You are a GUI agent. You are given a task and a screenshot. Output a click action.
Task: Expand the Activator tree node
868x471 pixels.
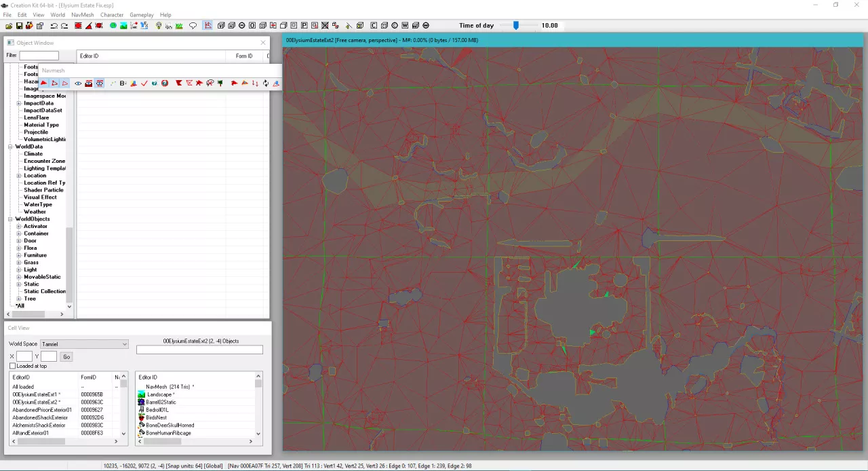tap(19, 227)
